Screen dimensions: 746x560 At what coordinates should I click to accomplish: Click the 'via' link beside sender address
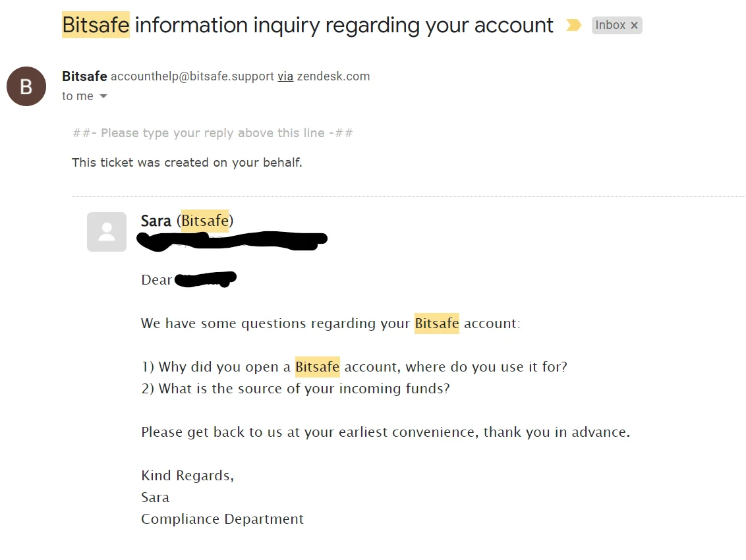pos(285,76)
